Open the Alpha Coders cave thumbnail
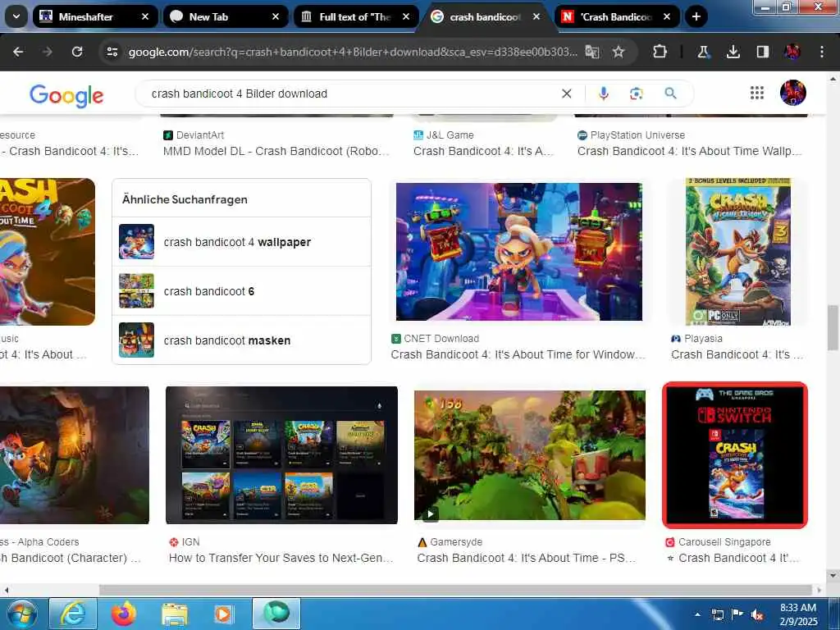 pyautogui.click(x=75, y=454)
